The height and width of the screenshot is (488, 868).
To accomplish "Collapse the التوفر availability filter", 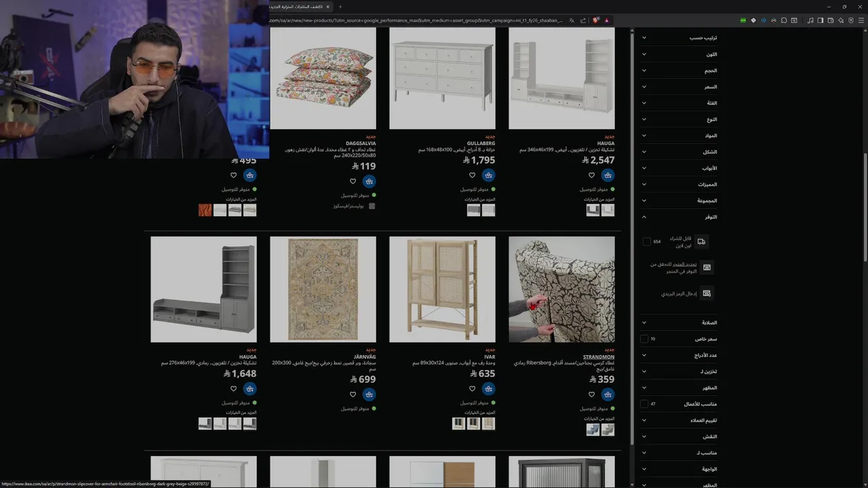I will tap(679, 217).
